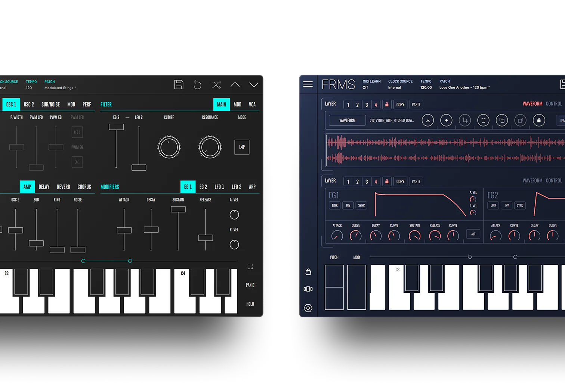Switch to OSC 2 tab in left synth

coord(29,105)
